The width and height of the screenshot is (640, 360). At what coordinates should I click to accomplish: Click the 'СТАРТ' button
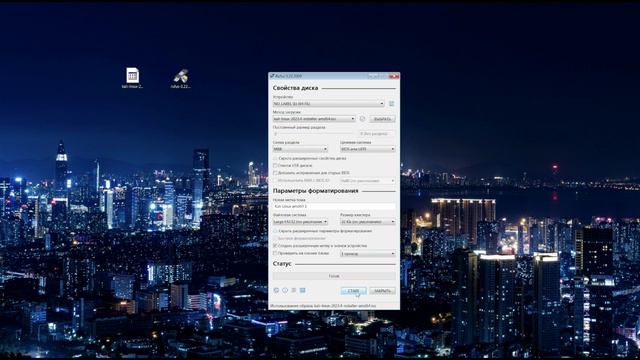(353, 291)
